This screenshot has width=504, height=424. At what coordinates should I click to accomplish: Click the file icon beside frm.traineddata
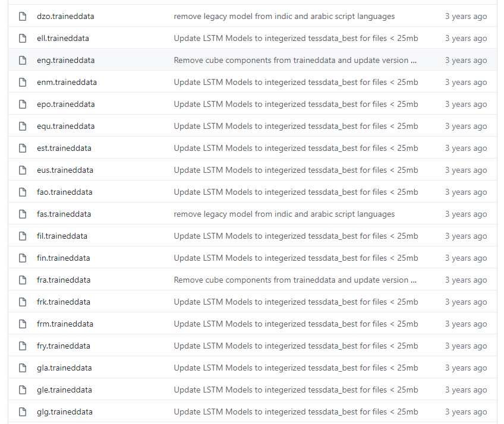pos(23,324)
